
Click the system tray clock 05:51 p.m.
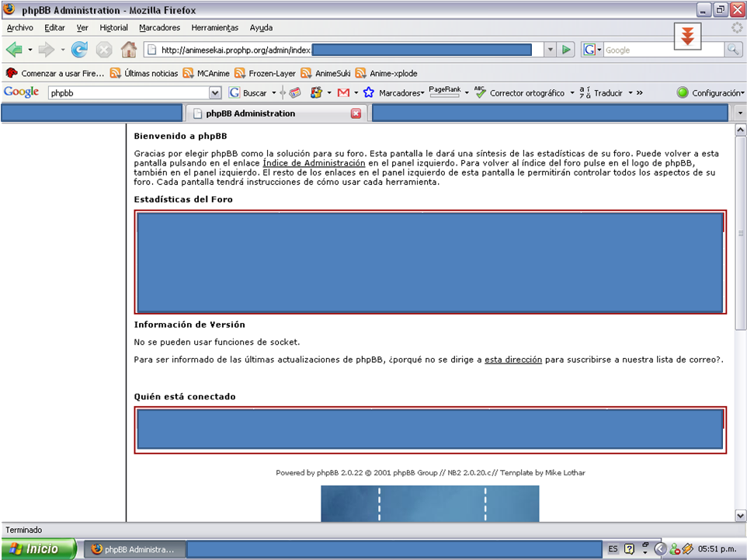pyautogui.click(x=717, y=549)
